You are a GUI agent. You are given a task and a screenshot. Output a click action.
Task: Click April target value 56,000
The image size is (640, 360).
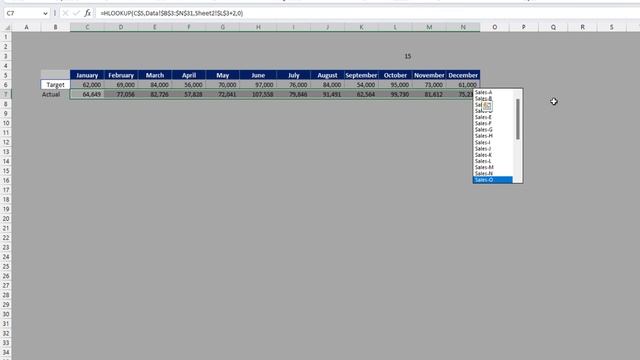pyautogui.click(x=189, y=84)
